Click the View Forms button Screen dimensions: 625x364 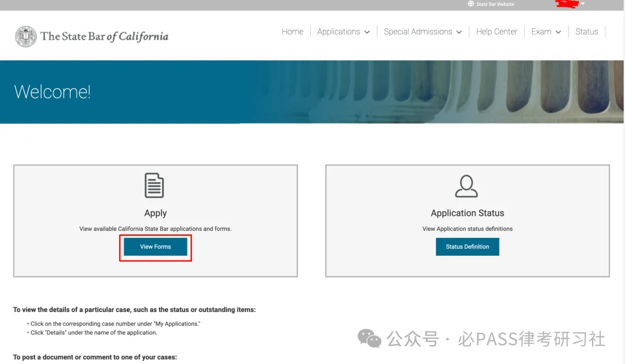(x=156, y=247)
